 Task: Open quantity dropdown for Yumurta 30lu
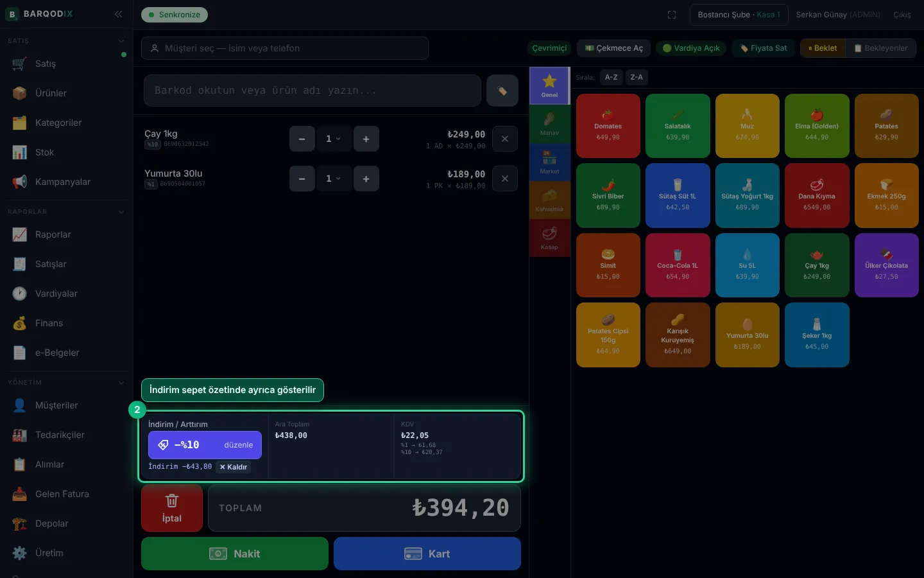[x=334, y=179]
